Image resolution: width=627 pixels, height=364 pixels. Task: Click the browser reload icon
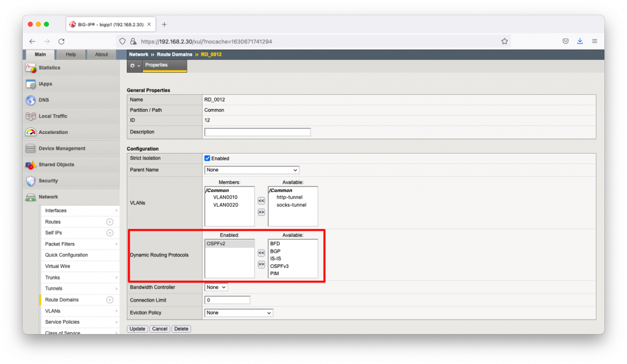[x=61, y=42]
